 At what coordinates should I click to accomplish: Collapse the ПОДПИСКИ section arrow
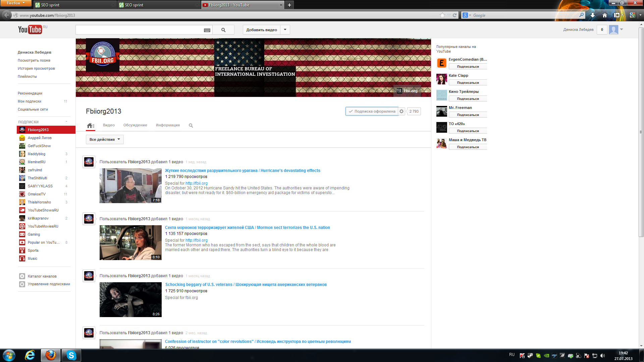[x=66, y=122]
